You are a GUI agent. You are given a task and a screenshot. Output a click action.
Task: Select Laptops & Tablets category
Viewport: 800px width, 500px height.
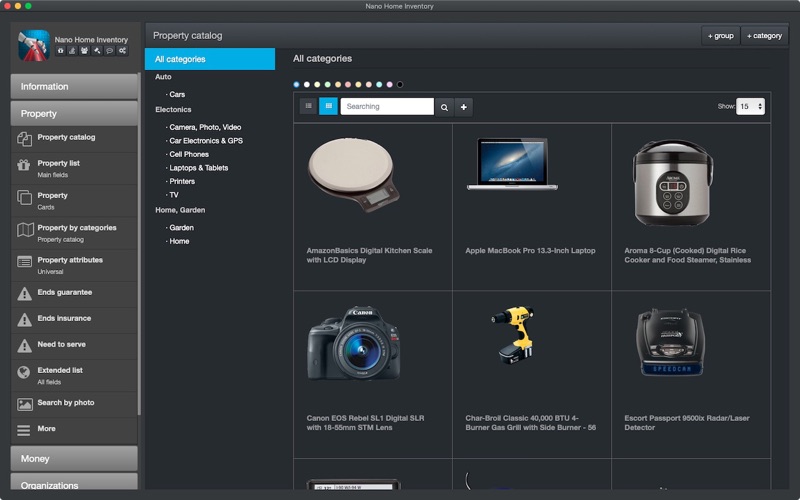point(198,168)
